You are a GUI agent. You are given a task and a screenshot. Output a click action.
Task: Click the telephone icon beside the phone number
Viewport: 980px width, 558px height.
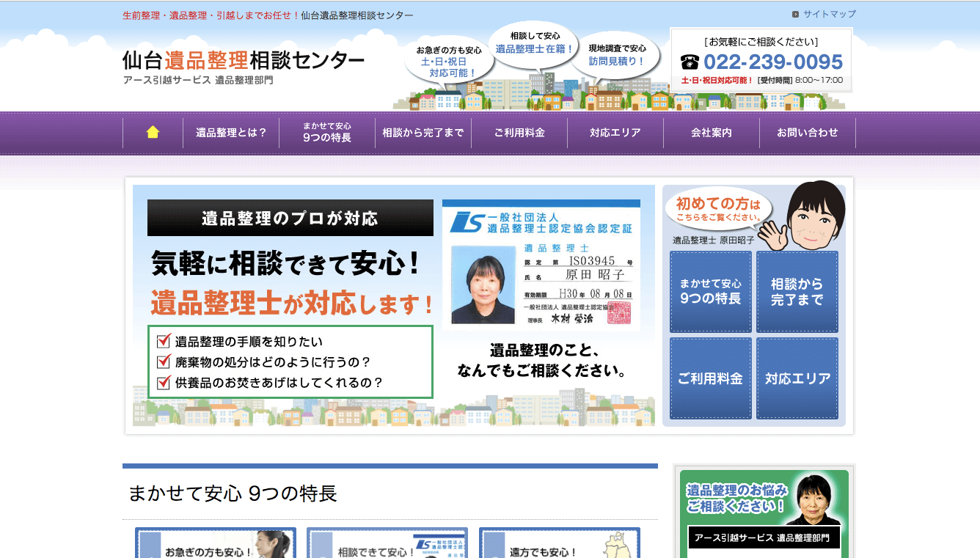(690, 62)
